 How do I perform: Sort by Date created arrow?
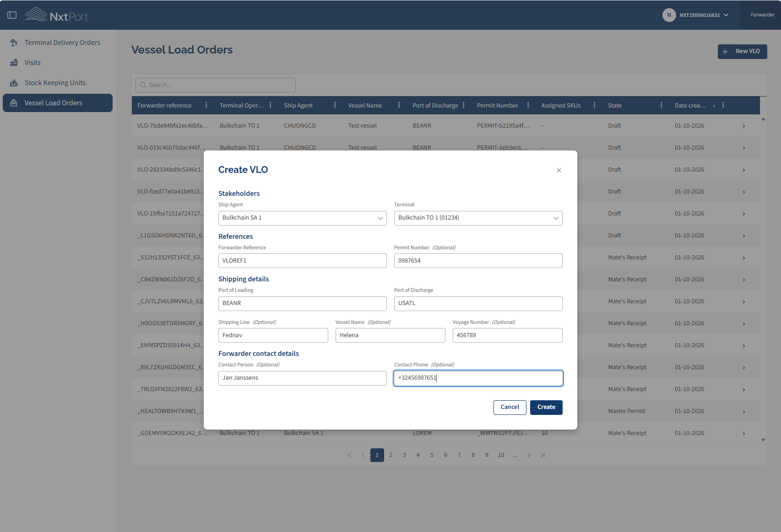click(x=714, y=106)
